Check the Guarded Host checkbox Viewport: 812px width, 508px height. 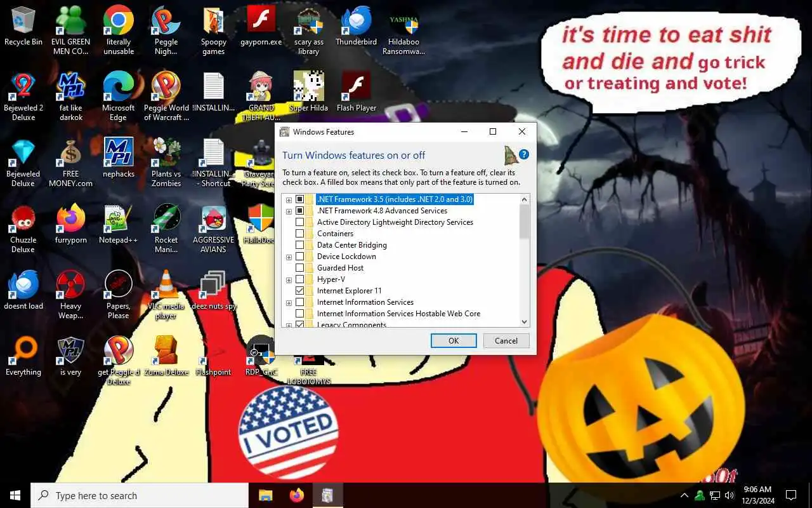[300, 268]
